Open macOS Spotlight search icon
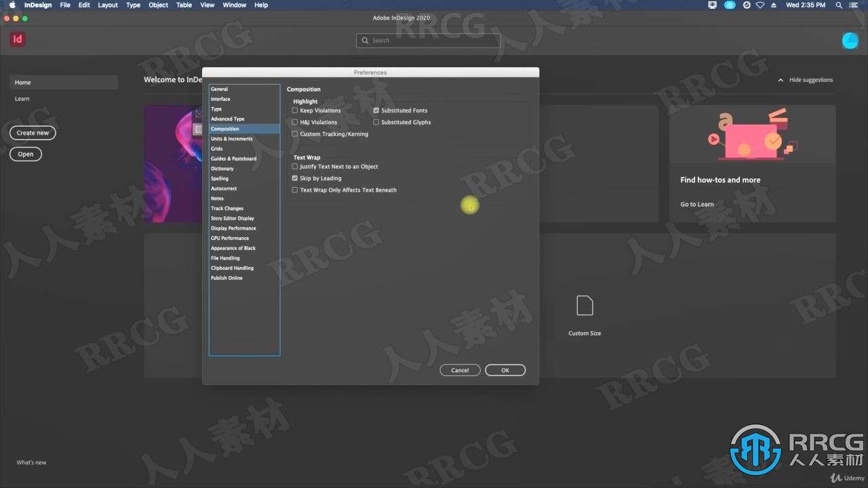The height and width of the screenshot is (488, 868). [x=839, y=5]
